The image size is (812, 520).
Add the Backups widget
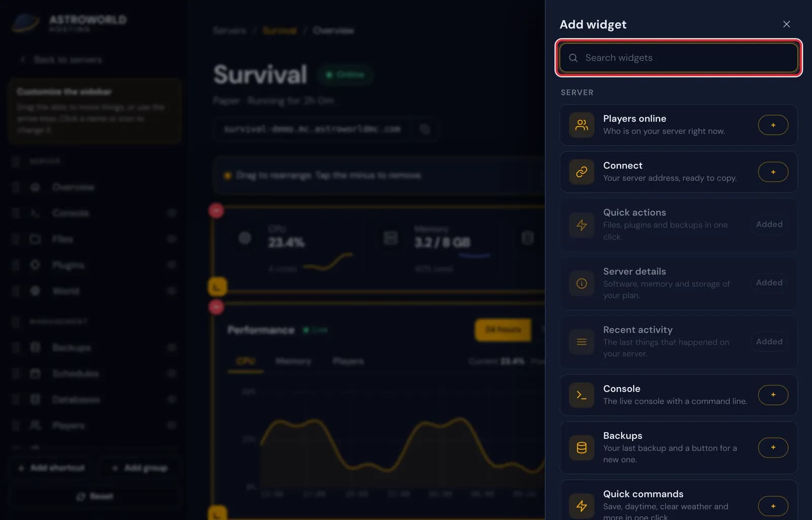click(x=773, y=447)
